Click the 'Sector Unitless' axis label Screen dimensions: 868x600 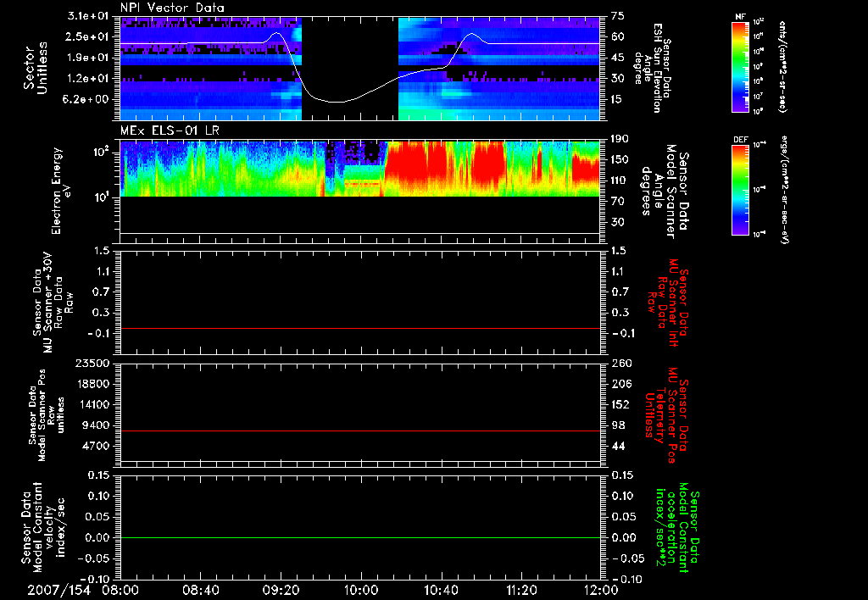(36, 68)
